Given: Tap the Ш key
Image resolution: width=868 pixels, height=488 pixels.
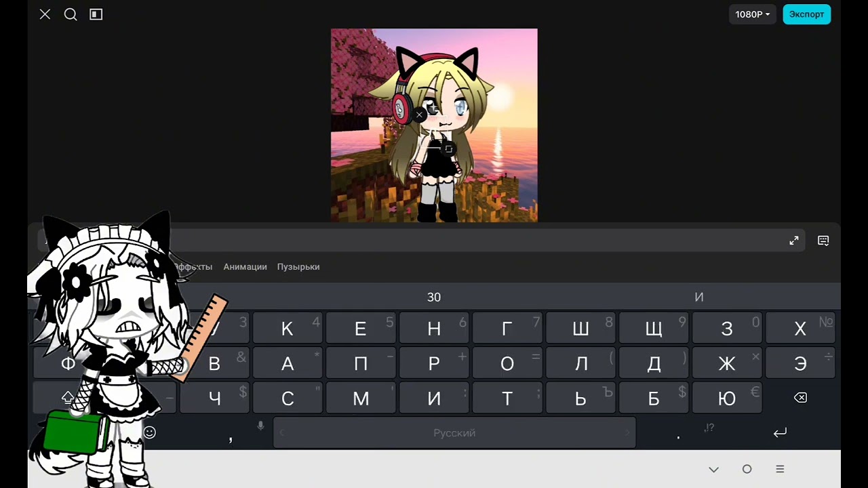Looking at the screenshot, I should point(580,329).
